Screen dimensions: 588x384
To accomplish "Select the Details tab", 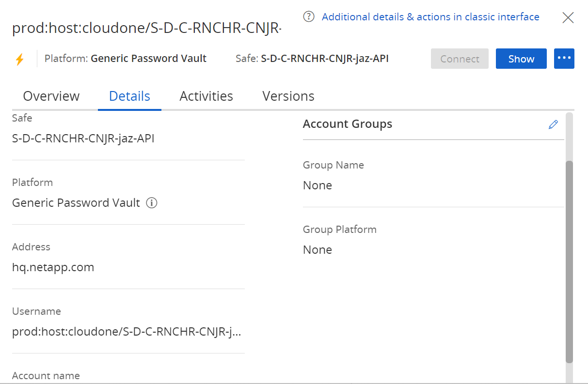I will click(129, 96).
